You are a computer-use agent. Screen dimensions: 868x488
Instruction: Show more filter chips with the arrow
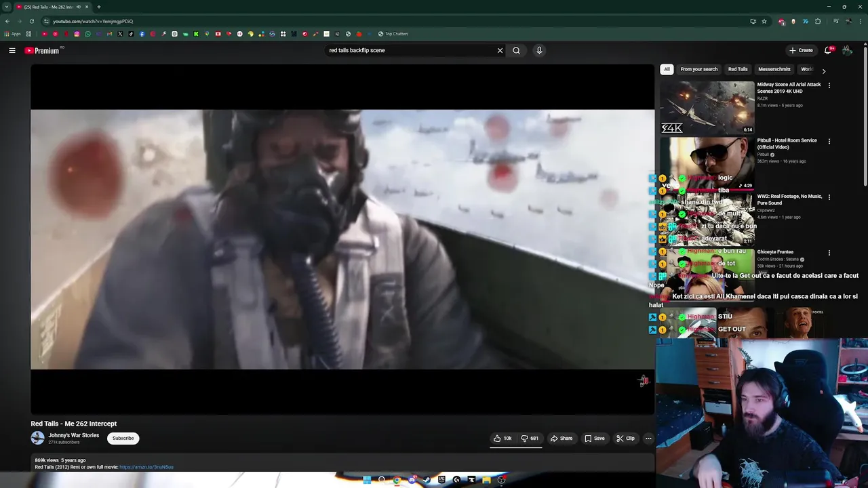(x=824, y=70)
